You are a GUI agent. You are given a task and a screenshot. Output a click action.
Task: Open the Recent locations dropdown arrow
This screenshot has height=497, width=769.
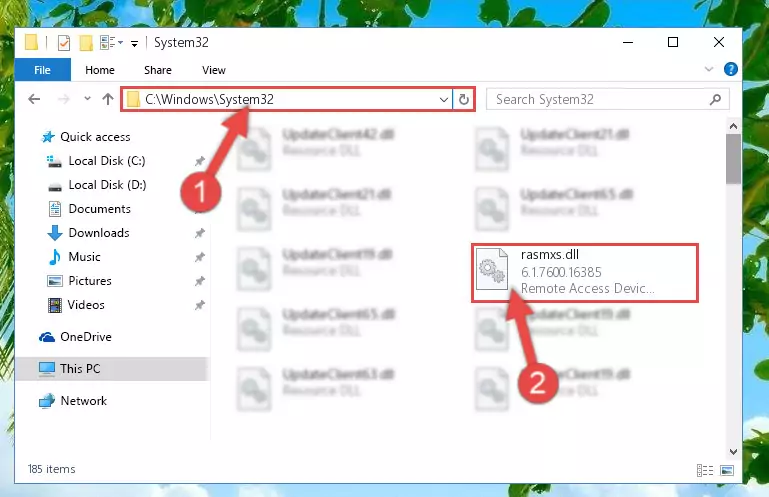coord(87,99)
